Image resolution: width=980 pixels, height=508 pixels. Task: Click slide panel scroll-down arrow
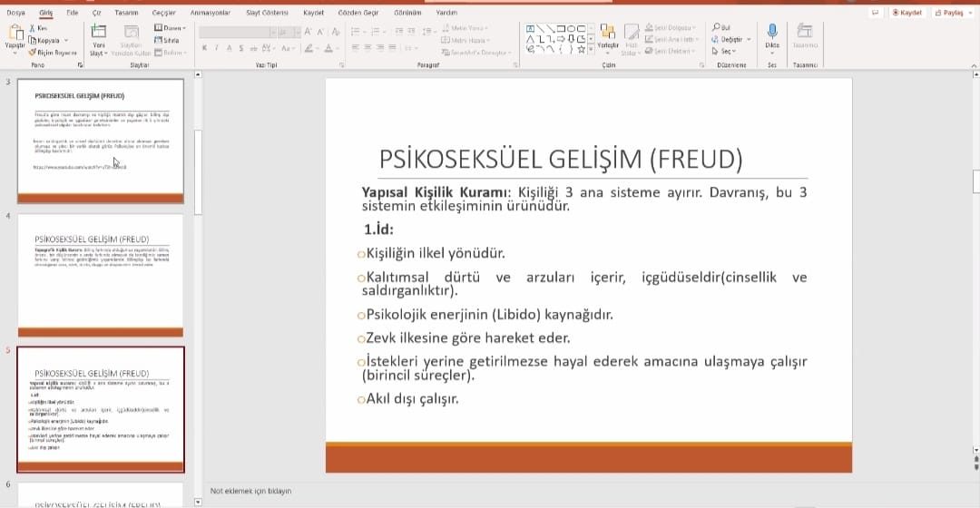198,502
